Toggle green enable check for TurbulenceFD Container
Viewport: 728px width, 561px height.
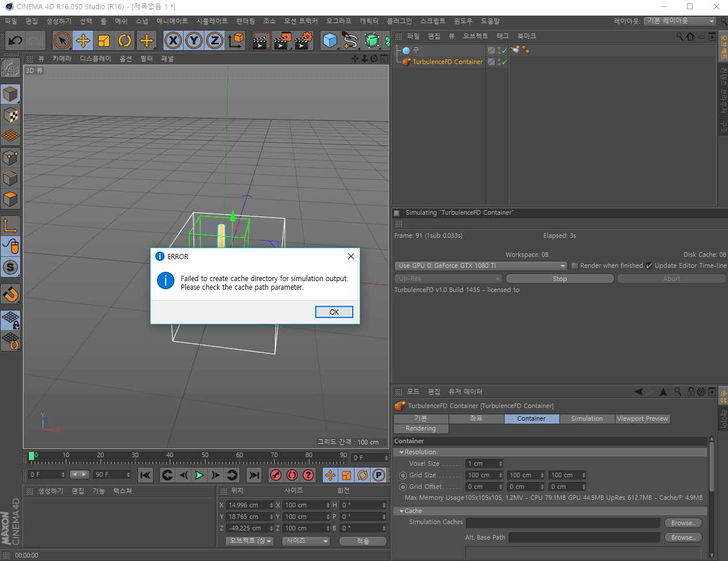point(504,62)
